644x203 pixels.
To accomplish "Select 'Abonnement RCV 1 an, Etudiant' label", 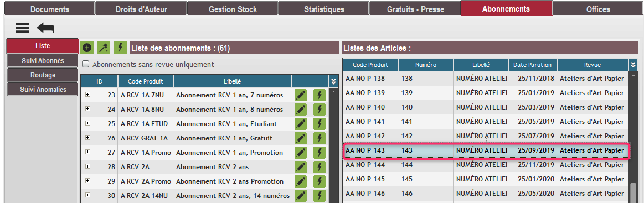I will 226,124.
